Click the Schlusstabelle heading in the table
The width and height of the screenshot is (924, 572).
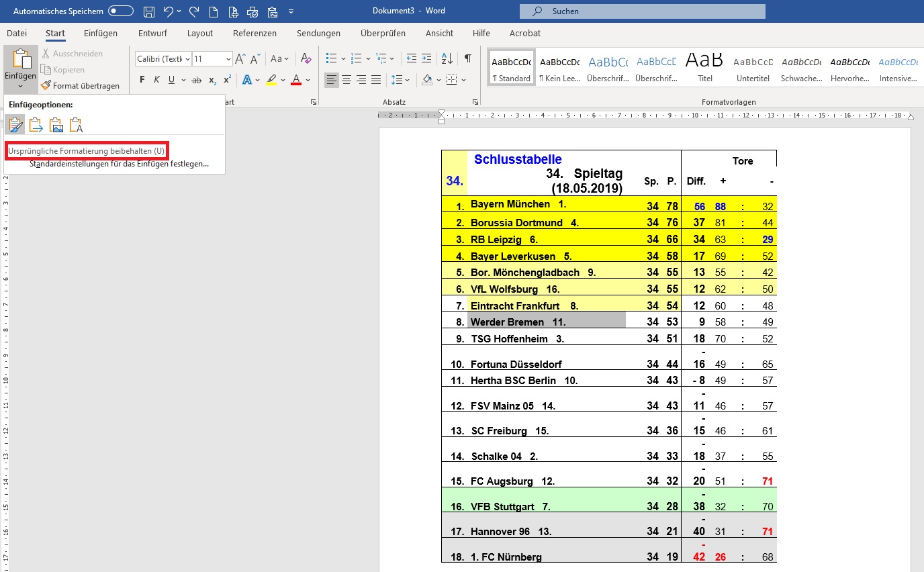pos(518,159)
